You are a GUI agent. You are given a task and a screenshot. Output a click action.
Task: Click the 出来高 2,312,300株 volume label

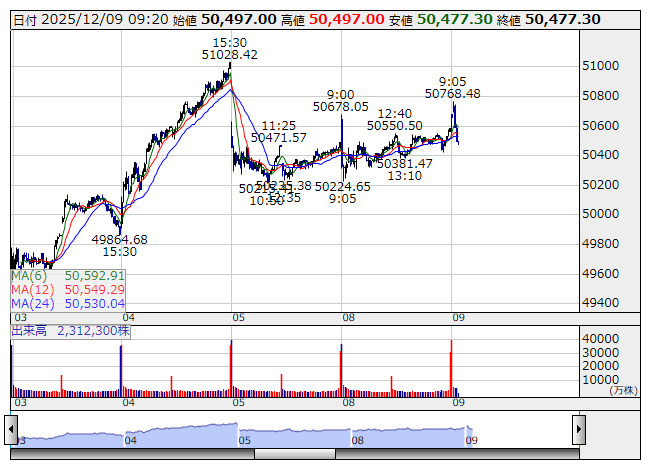pos(70,331)
